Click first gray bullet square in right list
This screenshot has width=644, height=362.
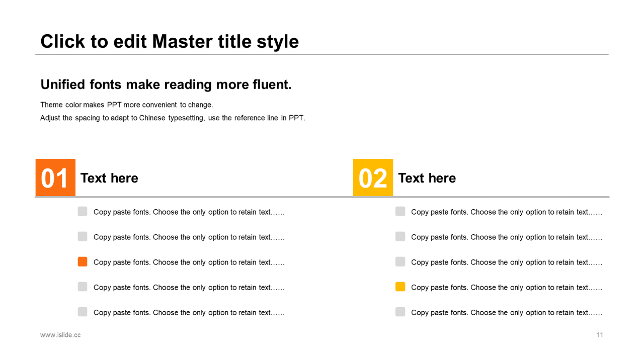pos(400,211)
